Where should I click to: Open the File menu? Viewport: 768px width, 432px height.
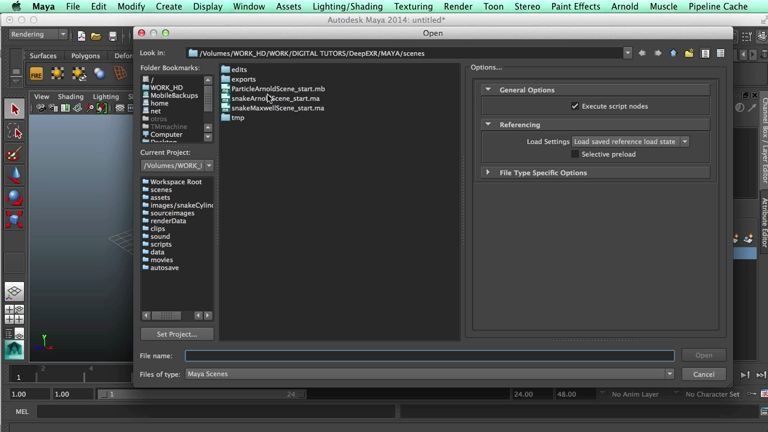pyautogui.click(x=72, y=6)
